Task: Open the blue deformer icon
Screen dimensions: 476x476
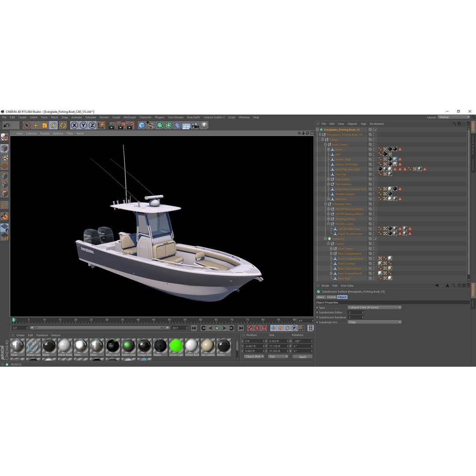Action: point(178,125)
